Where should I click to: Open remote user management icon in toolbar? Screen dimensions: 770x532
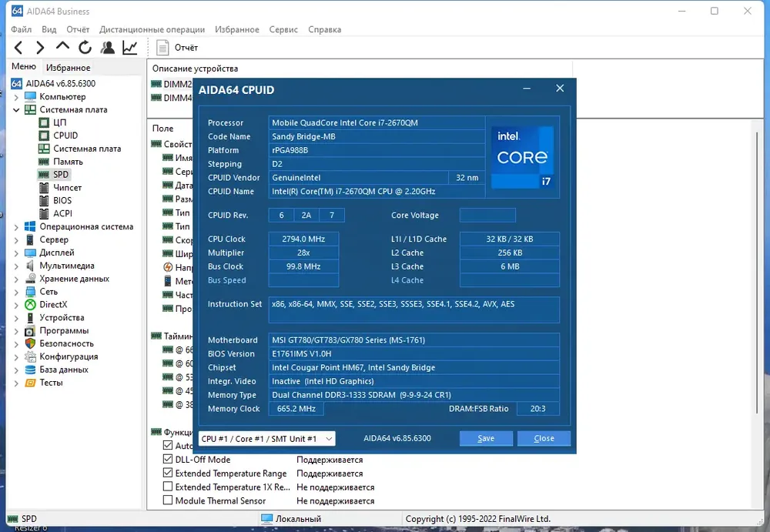click(x=108, y=48)
